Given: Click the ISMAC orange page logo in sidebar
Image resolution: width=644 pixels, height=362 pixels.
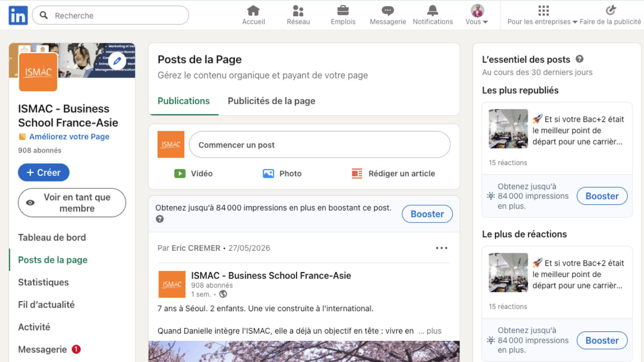Looking at the screenshot, I should [38, 72].
